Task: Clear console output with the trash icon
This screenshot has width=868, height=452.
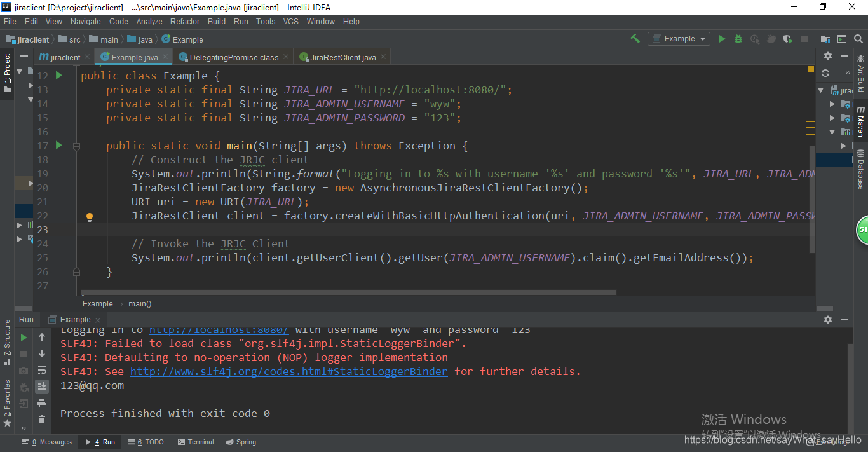Action: coord(42,420)
